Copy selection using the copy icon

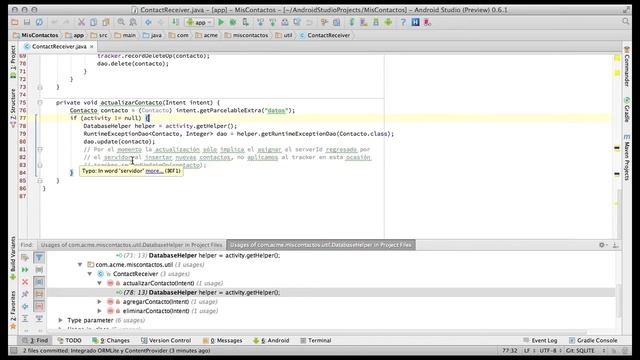click(x=93, y=22)
